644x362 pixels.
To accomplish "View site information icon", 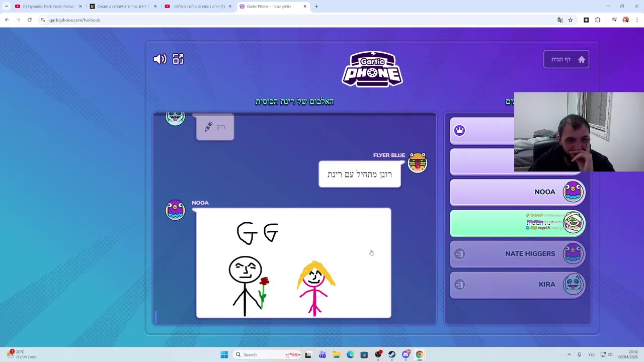I will tap(43, 20).
